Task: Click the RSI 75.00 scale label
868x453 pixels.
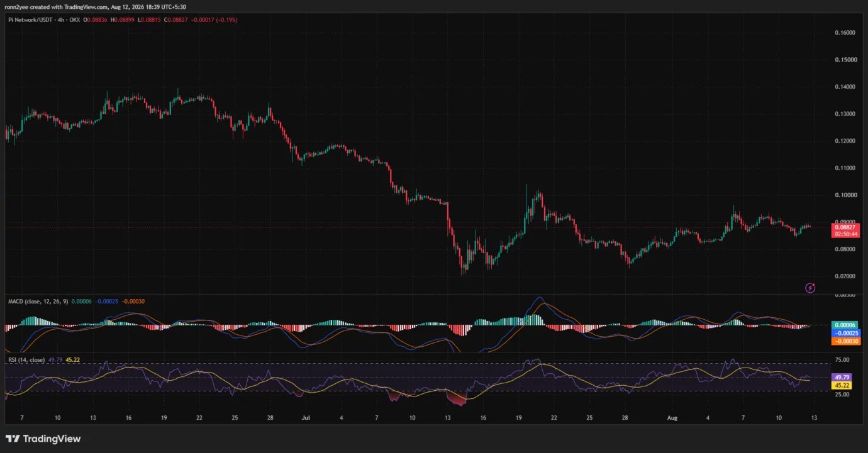Action: [842, 360]
